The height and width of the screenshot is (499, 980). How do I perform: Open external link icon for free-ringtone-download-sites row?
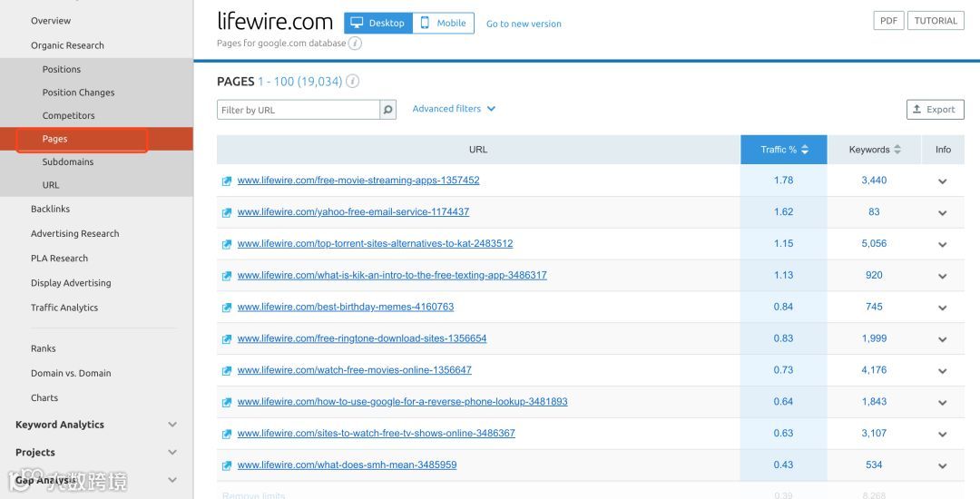227,339
